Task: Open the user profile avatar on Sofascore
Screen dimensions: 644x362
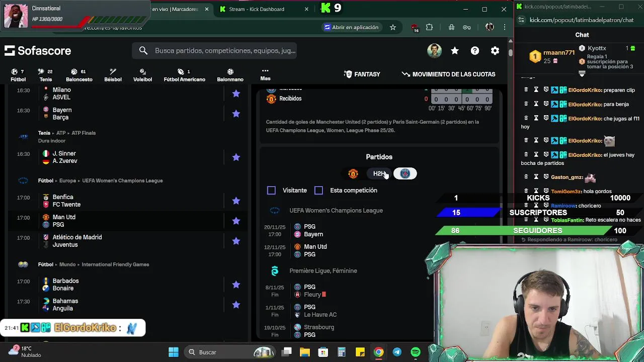Action: pyautogui.click(x=434, y=51)
